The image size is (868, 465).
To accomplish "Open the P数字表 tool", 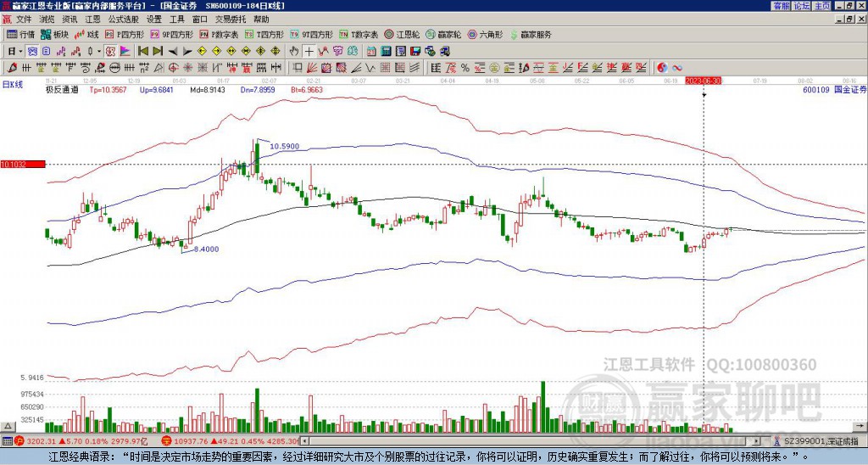I will [220, 34].
